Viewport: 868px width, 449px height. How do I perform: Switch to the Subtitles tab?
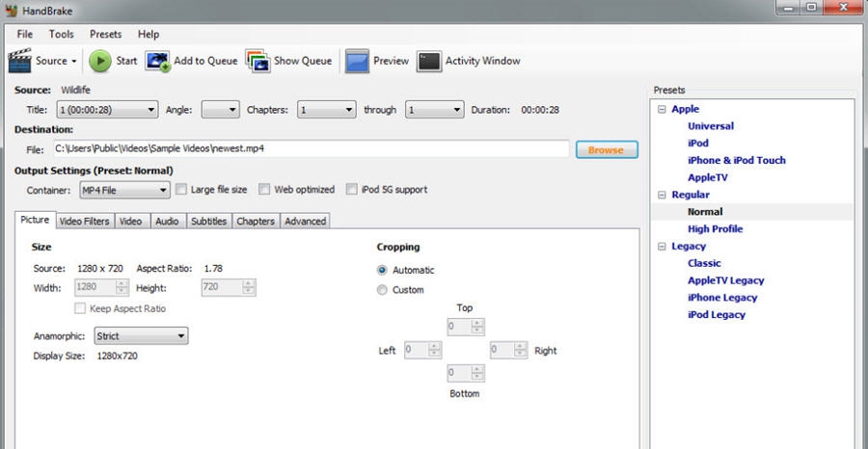coord(208,222)
